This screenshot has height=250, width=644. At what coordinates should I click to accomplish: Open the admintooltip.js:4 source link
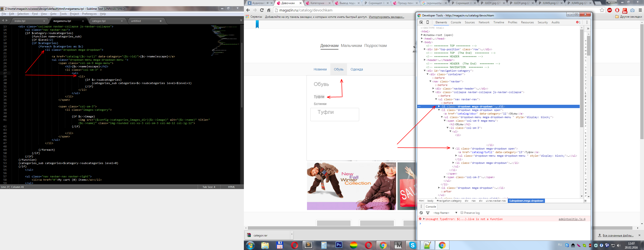[x=572, y=219]
